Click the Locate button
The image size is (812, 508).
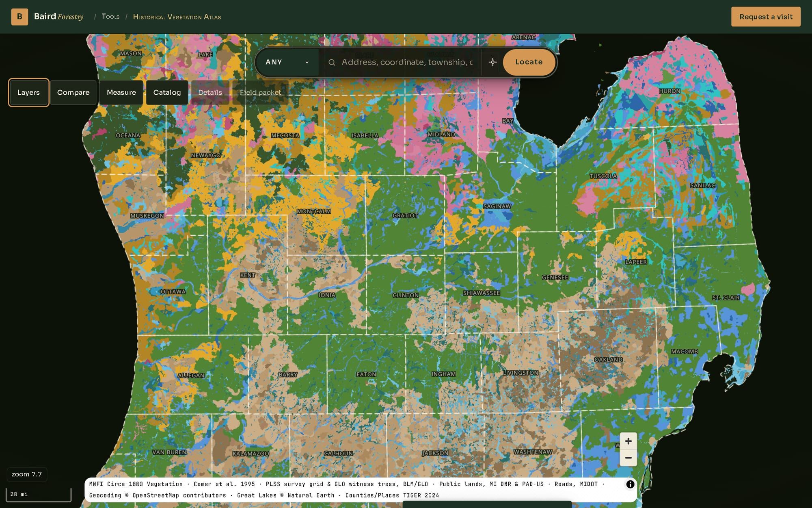coord(529,62)
